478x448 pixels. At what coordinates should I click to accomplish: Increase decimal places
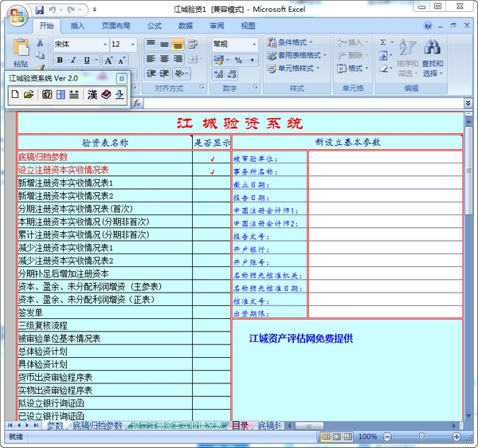click(x=218, y=74)
